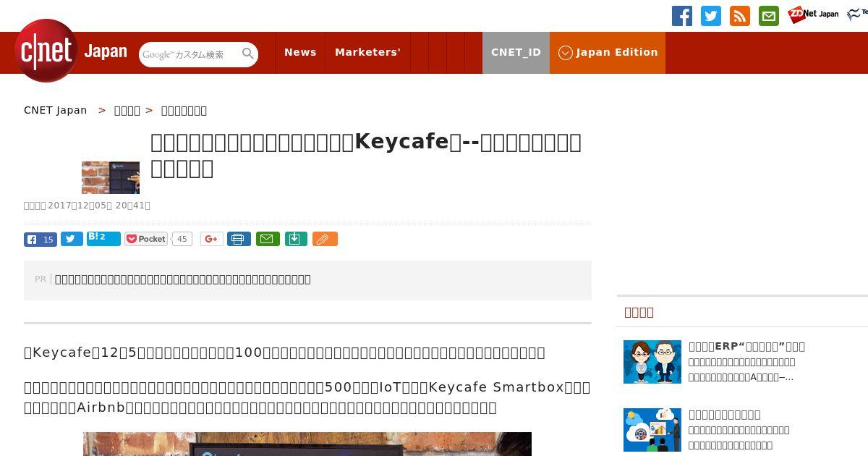Open the Twitter icon in top bar

[711, 16]
